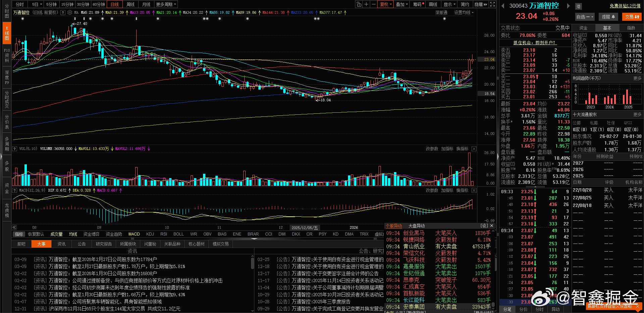Toggle 画线 drawing tools
The width and height of the screenshot is (644, 313).
(x=433, y=4)
